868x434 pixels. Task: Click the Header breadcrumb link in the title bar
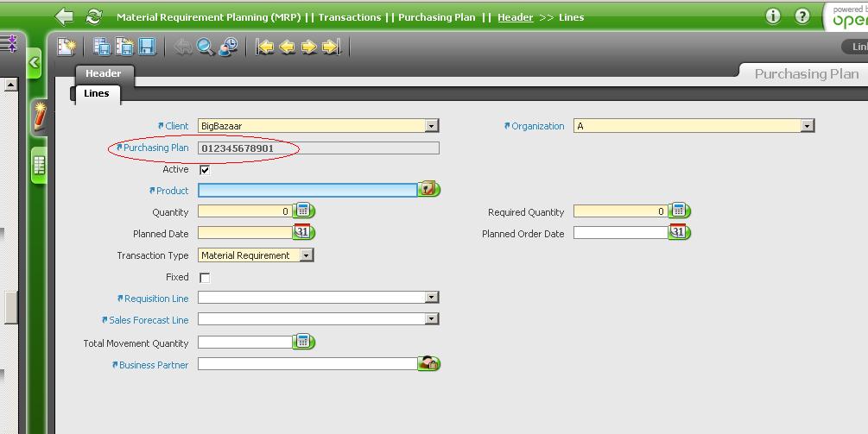pyautogui.click(x=516, y=17)
